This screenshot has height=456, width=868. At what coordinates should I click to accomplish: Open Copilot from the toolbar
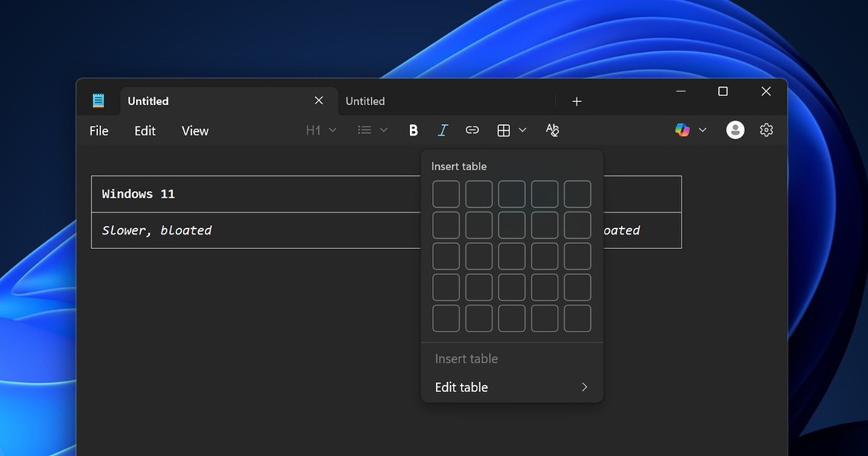click(682, 130)
